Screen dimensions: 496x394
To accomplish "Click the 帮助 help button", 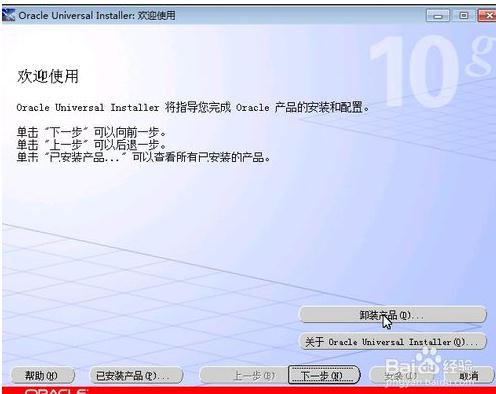I will click(42, 376).
